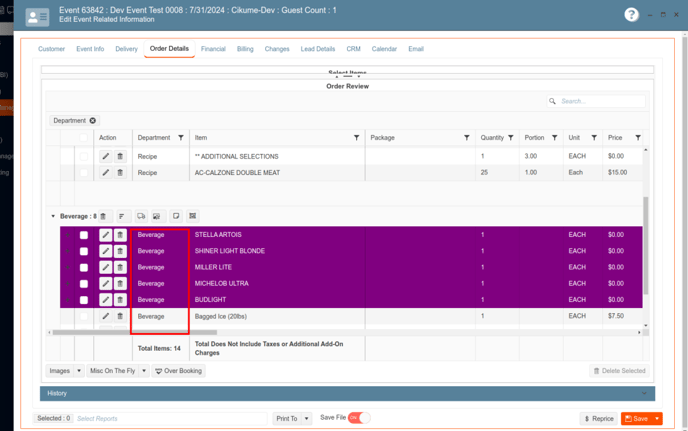The width and height of the screenshot is (688, 431).
Task: Edit the SHINER LIGHT BLONDE row
Action: point(106,251)
